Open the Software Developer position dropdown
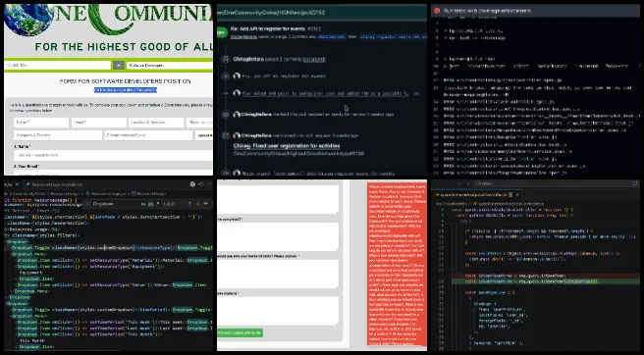The image size is (644, 355). tap(170, 66)
